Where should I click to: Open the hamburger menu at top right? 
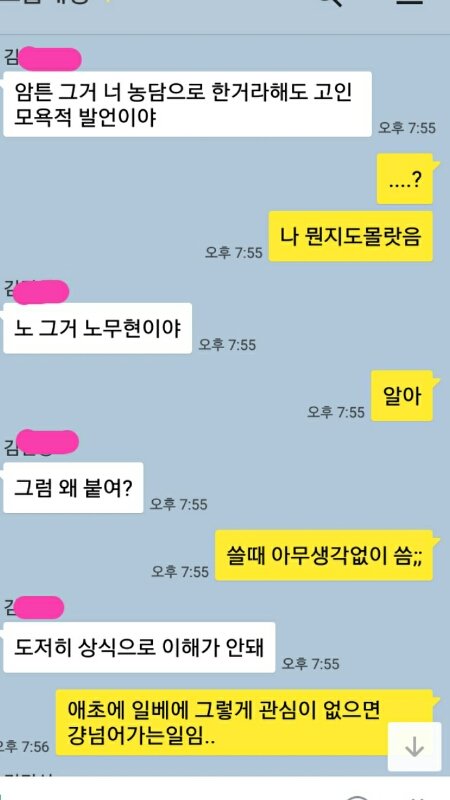point(410,2)
